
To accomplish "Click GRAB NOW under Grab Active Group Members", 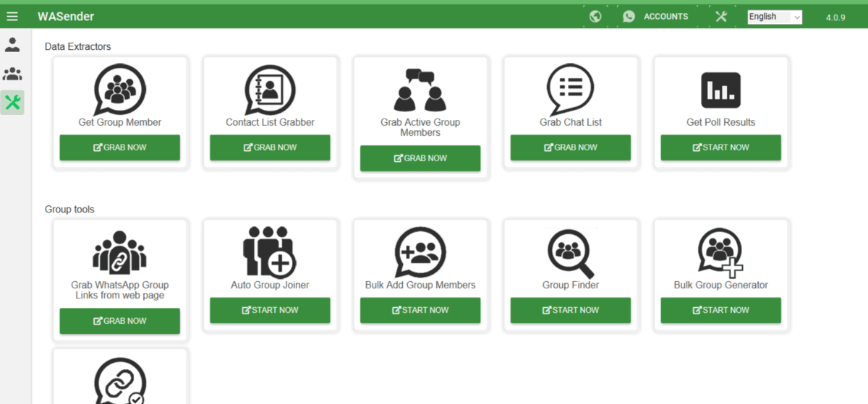I will [x=420, y=158].
